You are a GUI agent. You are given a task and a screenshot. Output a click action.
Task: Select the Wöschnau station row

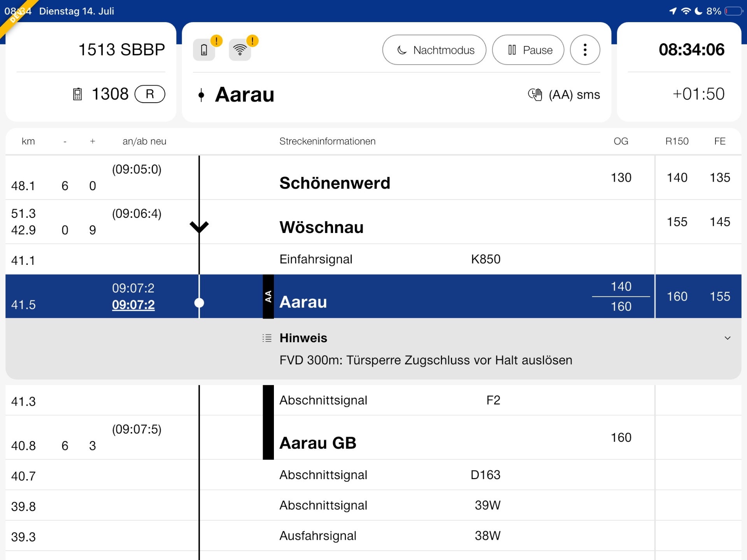pyautogui.click(x=373, y=222)
